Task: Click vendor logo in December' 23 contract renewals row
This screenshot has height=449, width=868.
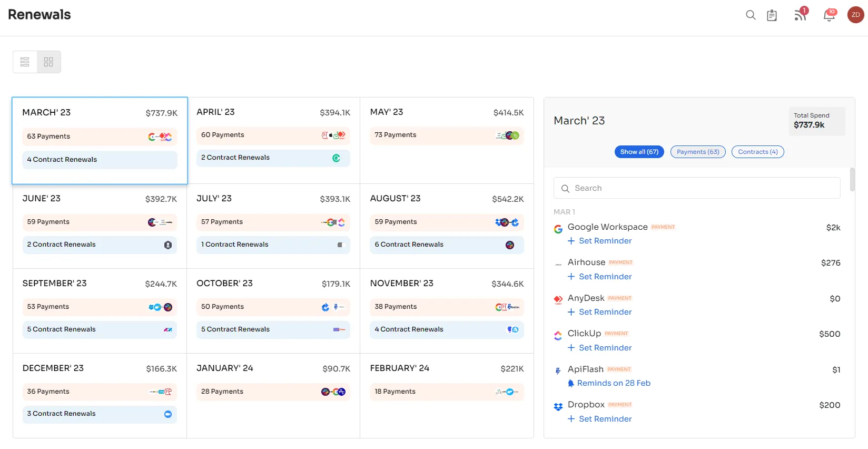Action: point(168,414)
